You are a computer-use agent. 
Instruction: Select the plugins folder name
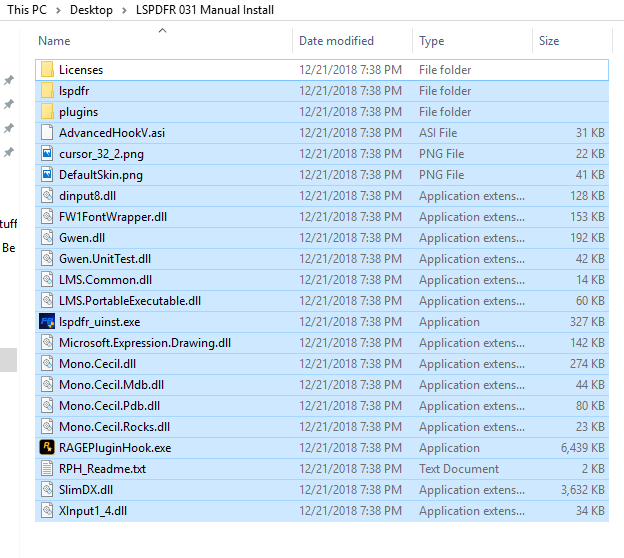tap(78, 112)
